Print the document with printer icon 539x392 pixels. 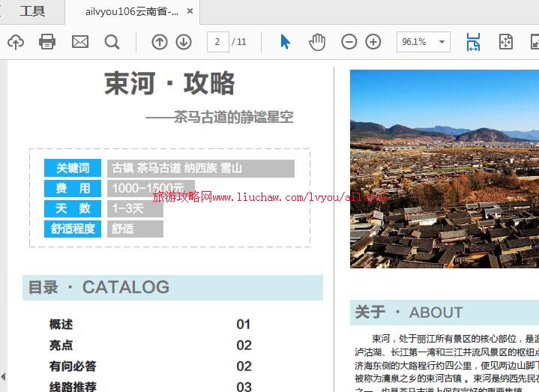tap(47, 42)
